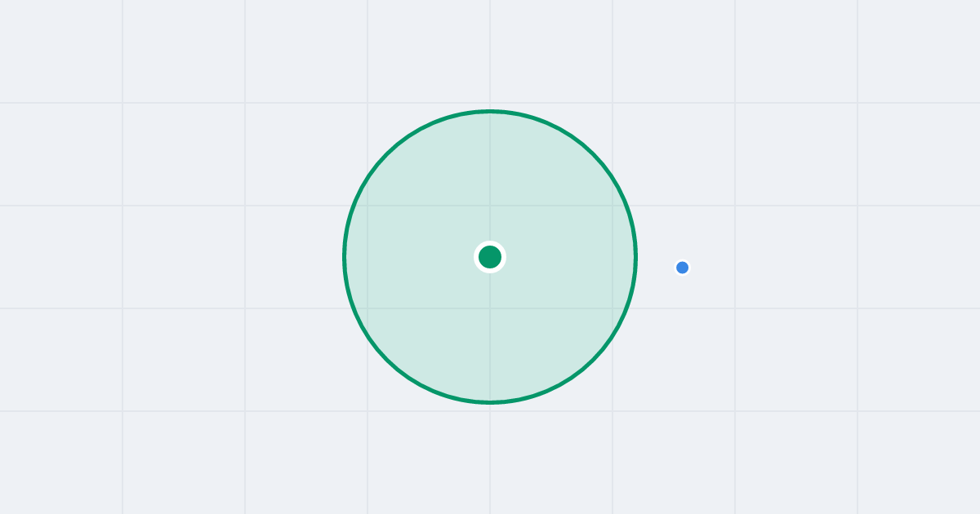Select the small blue location dot
This screenshot has height=514, width=980.
pos(683,268)
